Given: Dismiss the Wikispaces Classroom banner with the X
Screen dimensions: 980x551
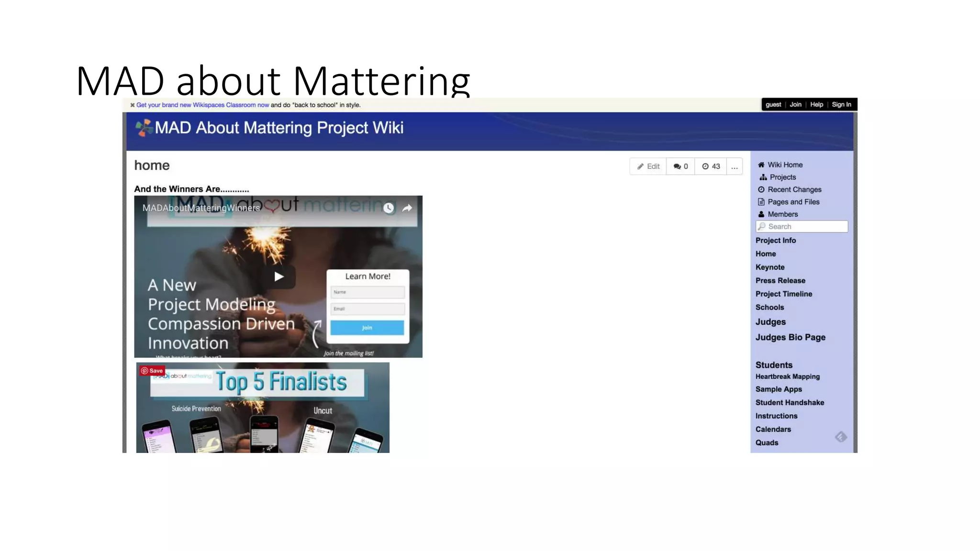Looking at the screenshot, I should [x=133, y=105].
